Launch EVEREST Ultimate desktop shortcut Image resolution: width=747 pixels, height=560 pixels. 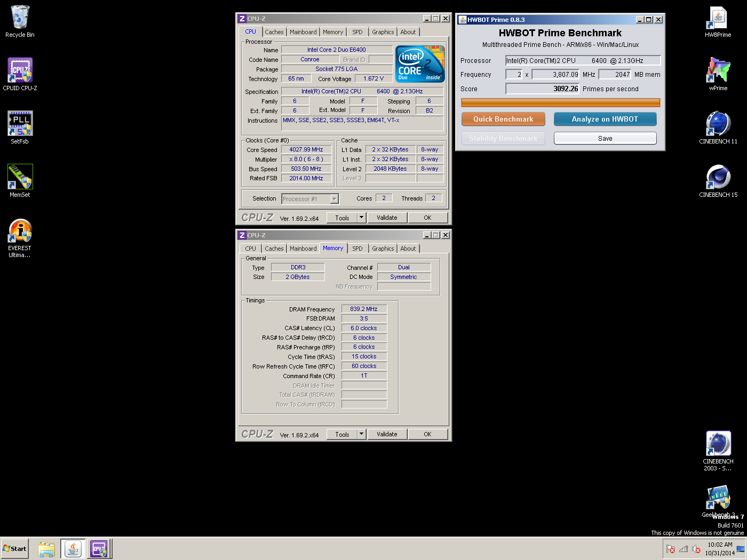point(20,238)
